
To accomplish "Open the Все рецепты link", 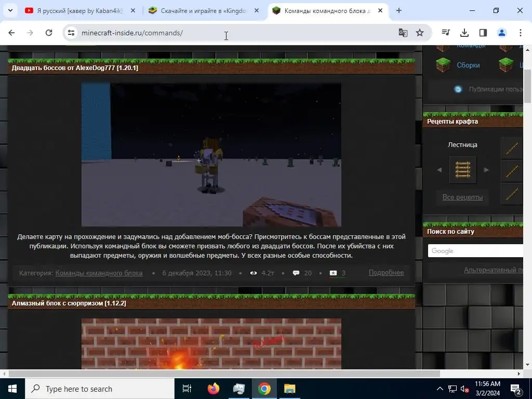I will coord(462,197).
